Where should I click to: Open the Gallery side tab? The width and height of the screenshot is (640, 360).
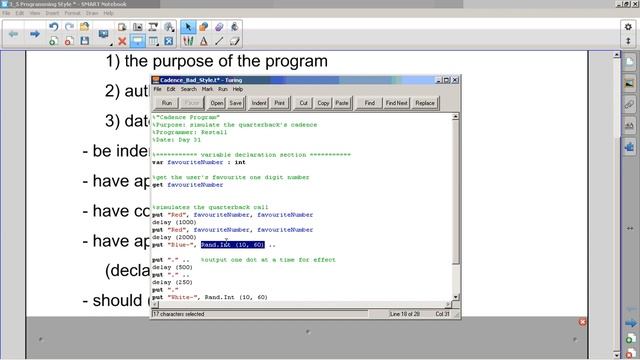[x=629, y=83]
